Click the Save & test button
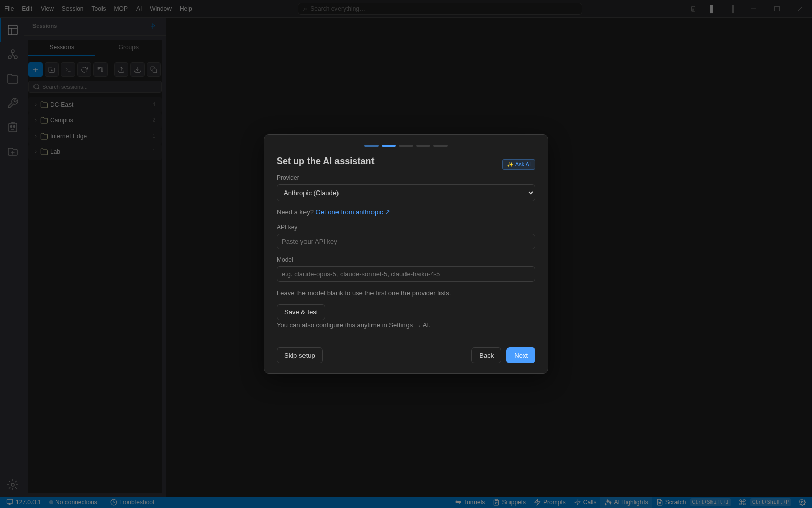 [x=301, y=312]
